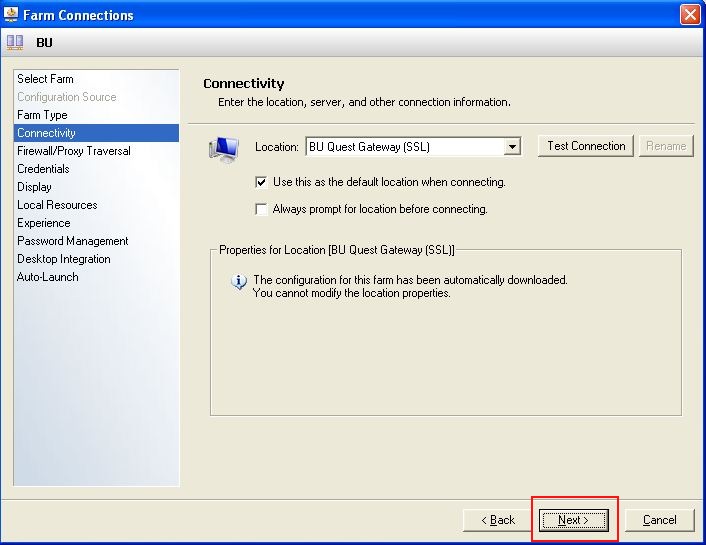Image resolution: width=706 pixels, height=545 pixels.
Task: Click the 'Location:' label
Action: (276, 147)
